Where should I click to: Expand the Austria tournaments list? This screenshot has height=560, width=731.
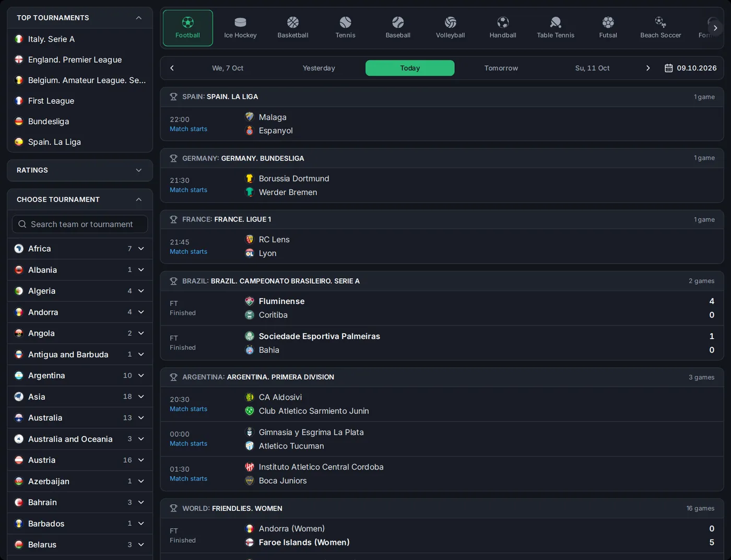tap(141, 460)
